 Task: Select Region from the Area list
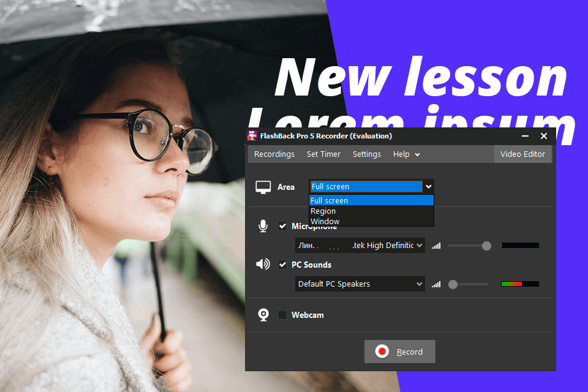tap(323, 211)
